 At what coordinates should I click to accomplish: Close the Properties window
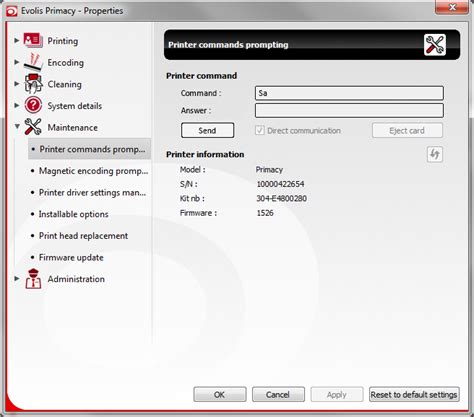tap(452, 7)
